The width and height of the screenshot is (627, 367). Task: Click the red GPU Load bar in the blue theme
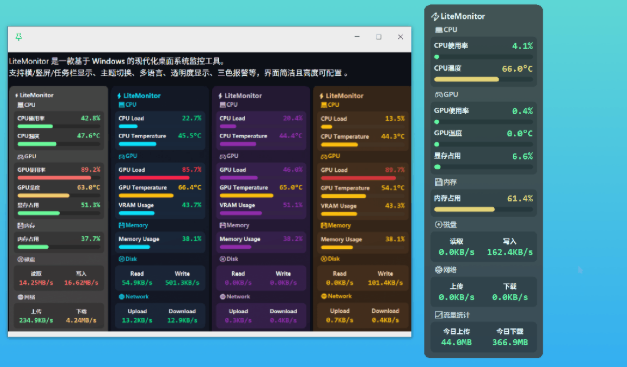(154, 178)
